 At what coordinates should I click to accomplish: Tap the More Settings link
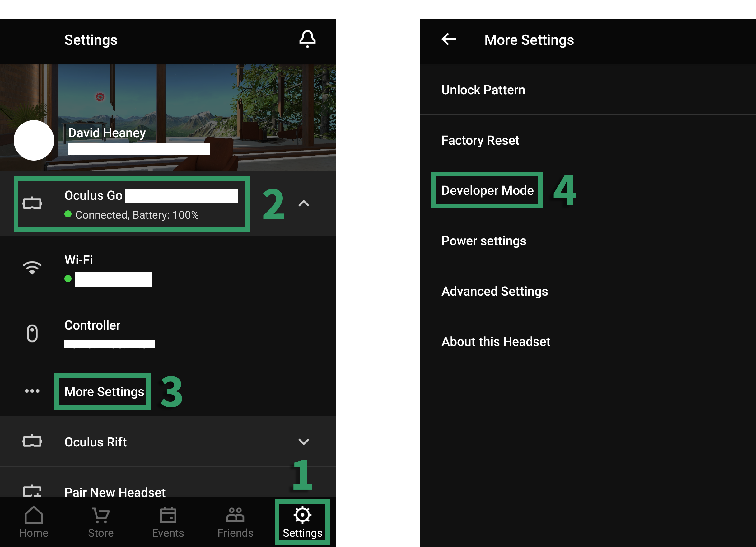tap(104, 392)
